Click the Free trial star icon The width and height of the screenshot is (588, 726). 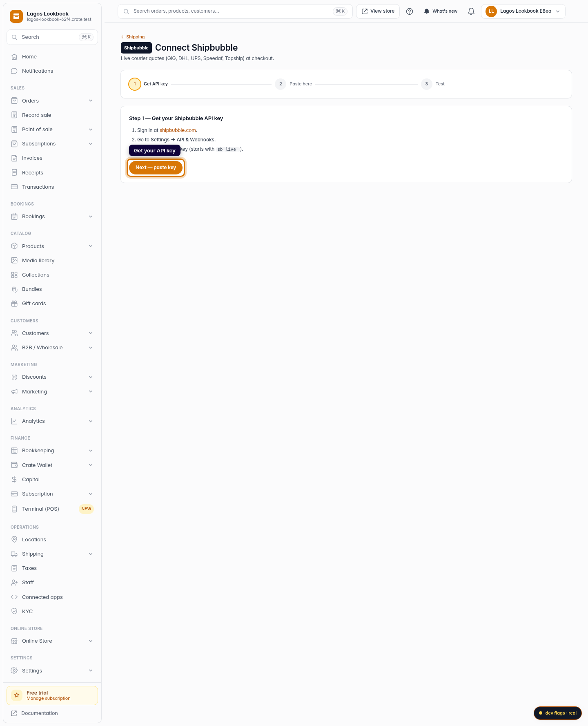17,695
